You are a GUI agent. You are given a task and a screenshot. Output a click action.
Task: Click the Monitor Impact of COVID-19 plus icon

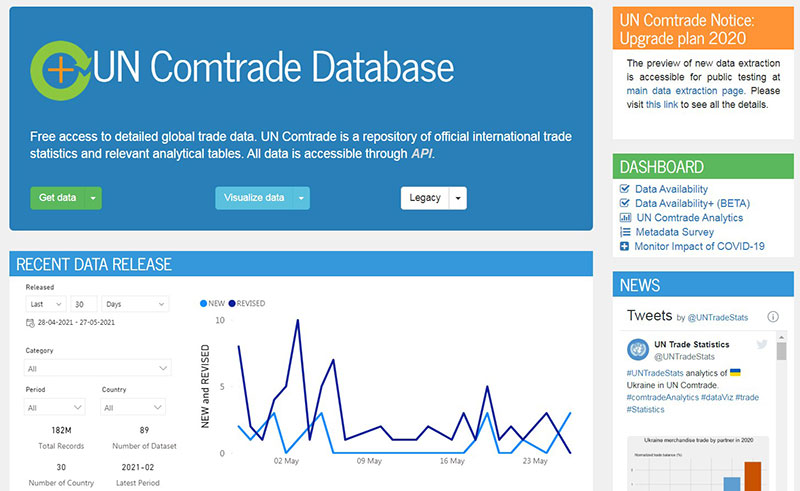coord(624,246)
